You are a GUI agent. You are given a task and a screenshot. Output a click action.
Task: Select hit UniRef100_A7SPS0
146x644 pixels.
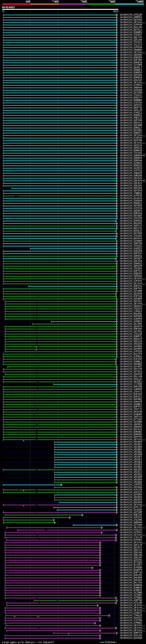pyautogui.click(x=131, y=532)
